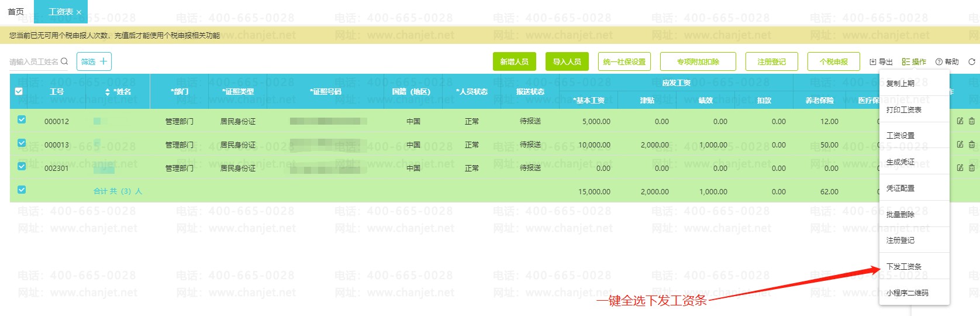Open the 工资表 tab
Viewport: 980px width, 316px height.
(61, 12)
